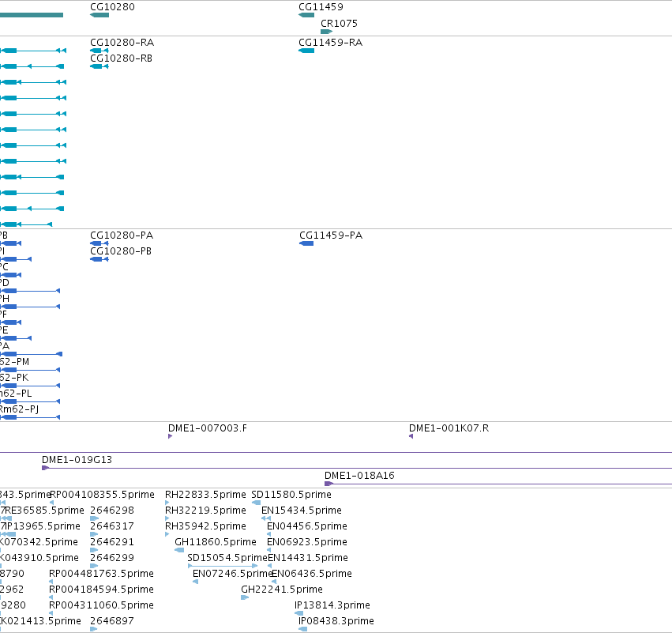The height and width of the screenshot is (633, 672).
Task: Open EST RP004184594.5prime
Action: pyautogui.click(x=101, y=590)
